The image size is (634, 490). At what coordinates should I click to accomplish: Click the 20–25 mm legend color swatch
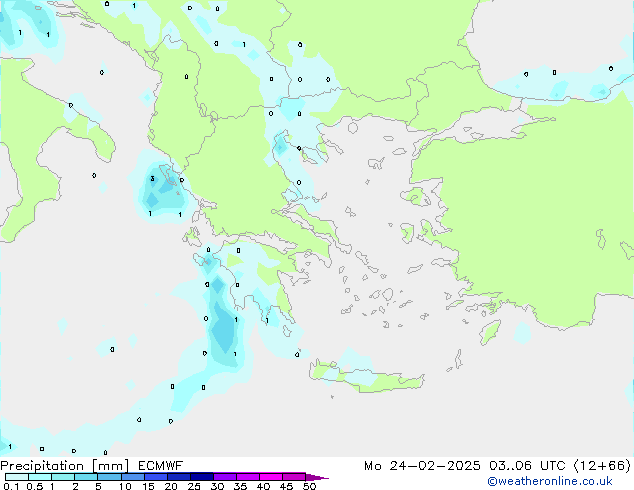(178, 477)
